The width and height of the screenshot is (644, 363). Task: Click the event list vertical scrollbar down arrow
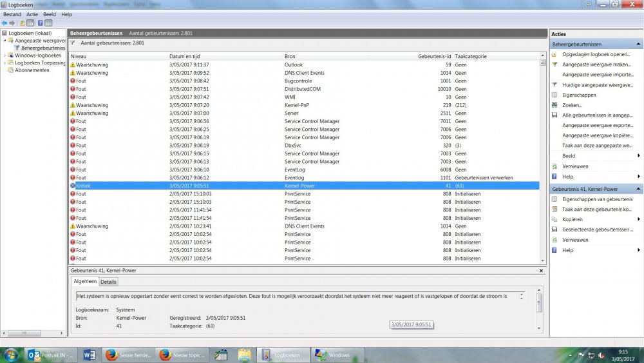coord(542,260)
